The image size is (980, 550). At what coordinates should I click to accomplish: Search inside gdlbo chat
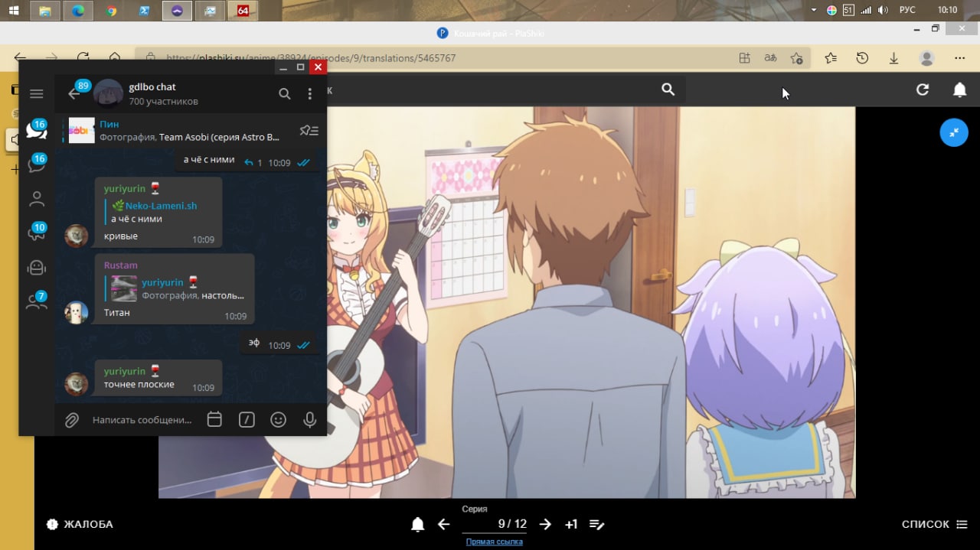284,93
